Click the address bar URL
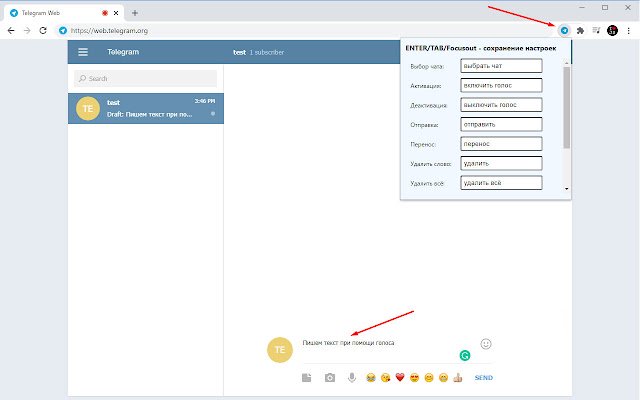Image resolution: width=640 pixels, height=400 pixels. (x=109, y=31)
